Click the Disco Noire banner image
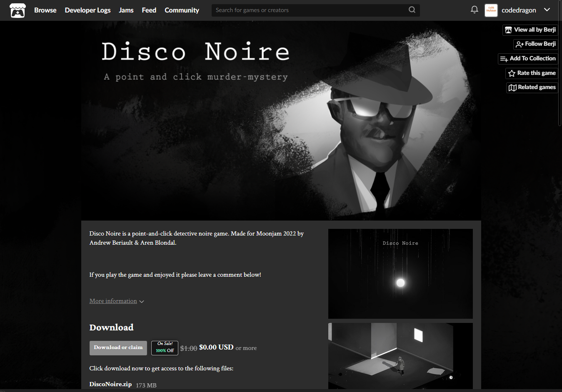Viewport: 562px width, 392px height. 281,121
